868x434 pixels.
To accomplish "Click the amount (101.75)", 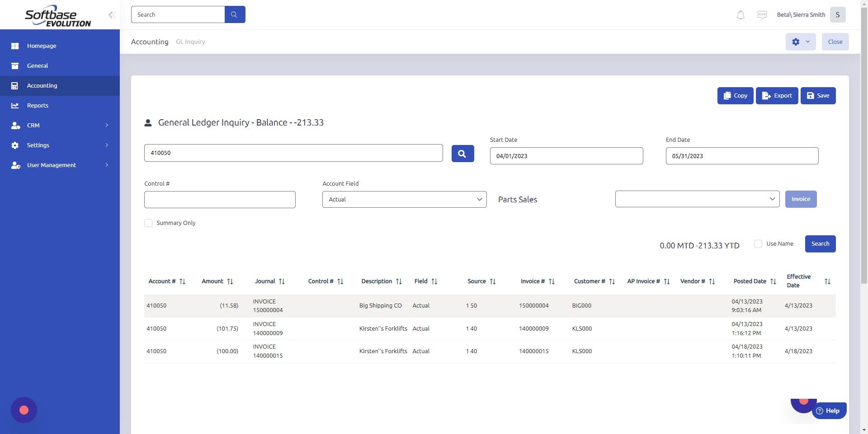I will point(227,329).
